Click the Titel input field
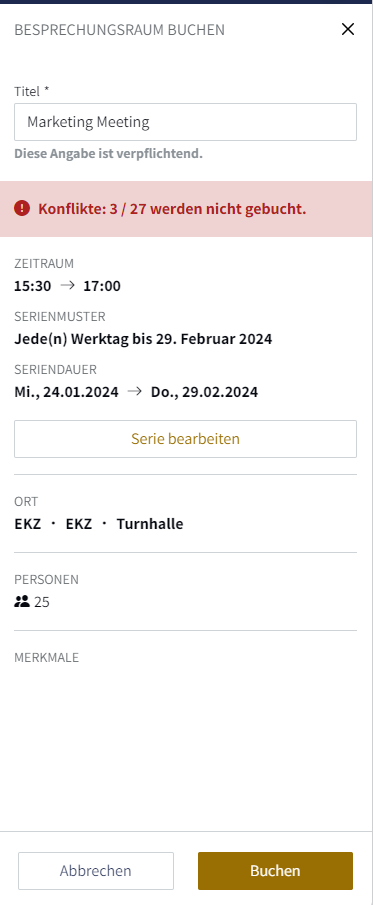The width and height of the screenshot is (373, 905). 185,122
